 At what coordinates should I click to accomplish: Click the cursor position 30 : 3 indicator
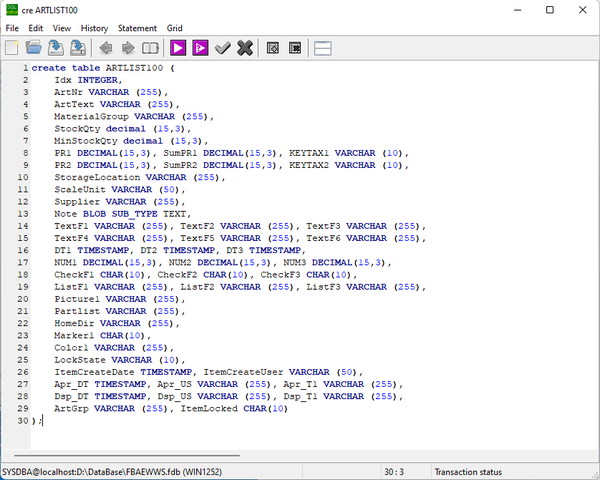[394, 472]
